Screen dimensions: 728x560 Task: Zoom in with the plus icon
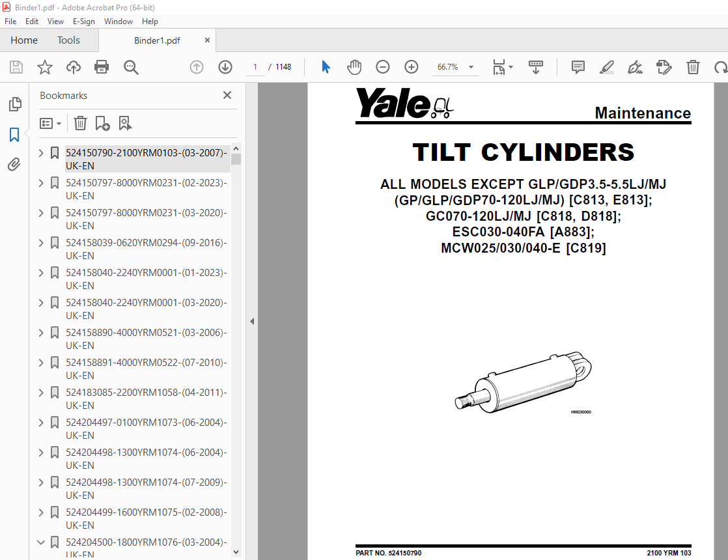tap(412, 67)
